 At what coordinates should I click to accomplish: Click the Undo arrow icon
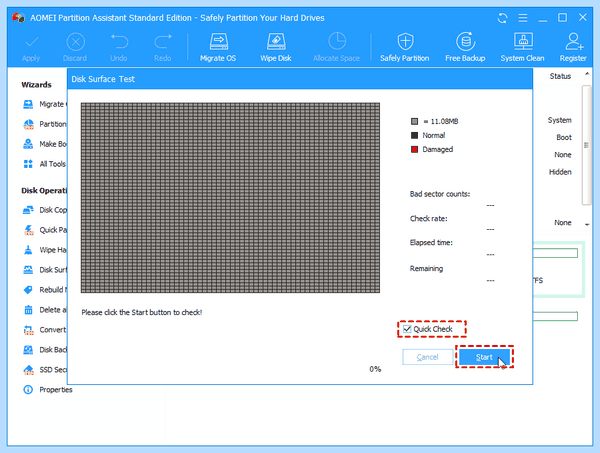[119, 41]
